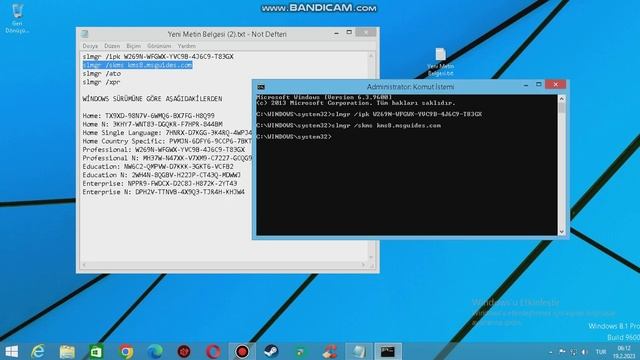Switch to Notepad taskbar button

pyautogui.click(x=359, y=351)
